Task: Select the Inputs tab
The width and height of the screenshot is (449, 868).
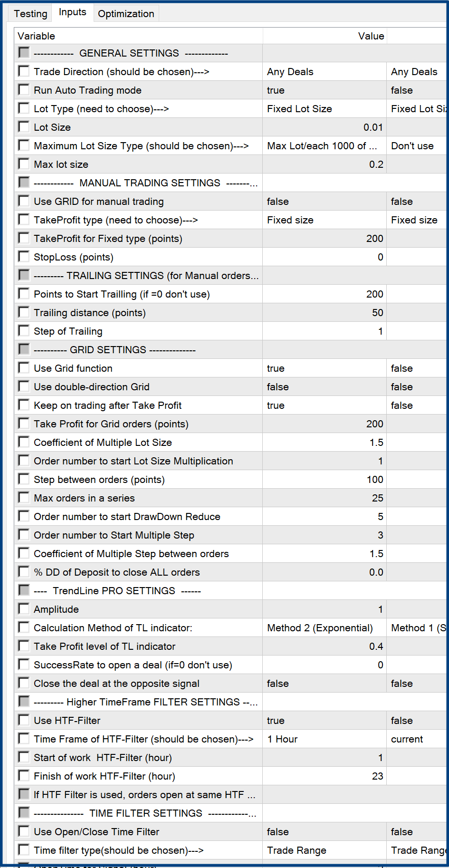Action: click(72, 12)
